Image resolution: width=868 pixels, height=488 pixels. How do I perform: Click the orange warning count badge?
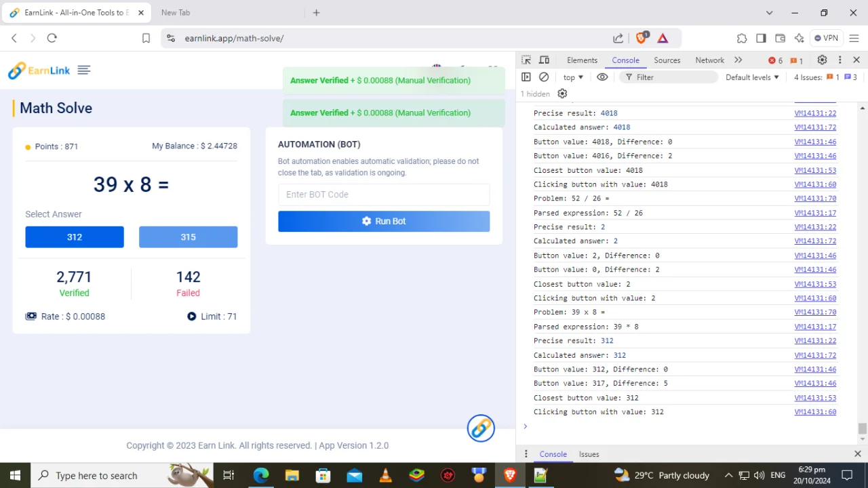(797, 60)
